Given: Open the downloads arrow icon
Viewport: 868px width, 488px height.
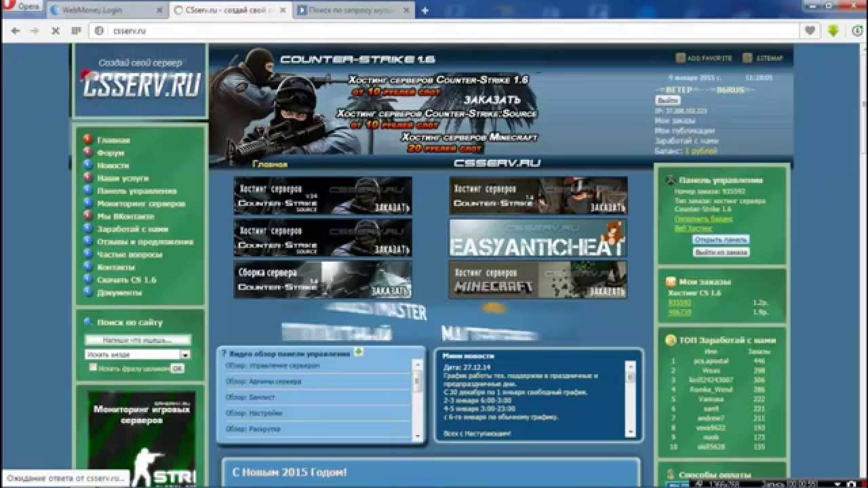Looking at the screenshot, I should (x=833, y=30).
